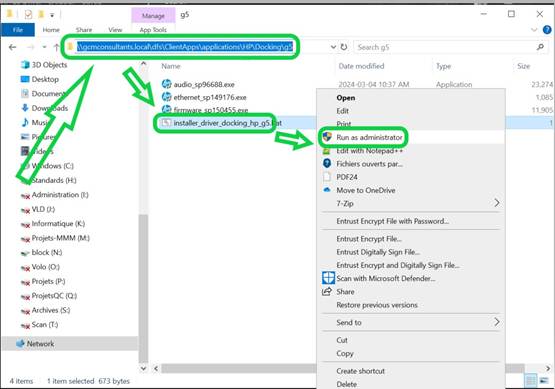Sort files by Name column
The width and height of the screenshot is (555, 389).
pos(171,66)
